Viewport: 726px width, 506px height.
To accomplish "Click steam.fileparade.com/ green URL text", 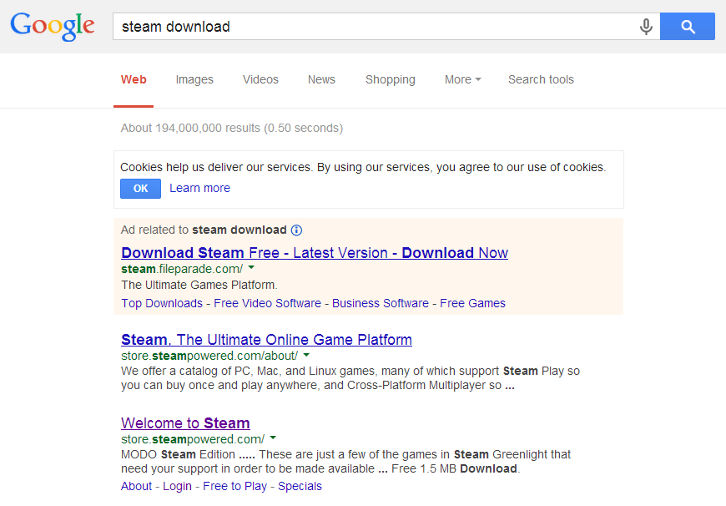I will click(x=182, y=269).
